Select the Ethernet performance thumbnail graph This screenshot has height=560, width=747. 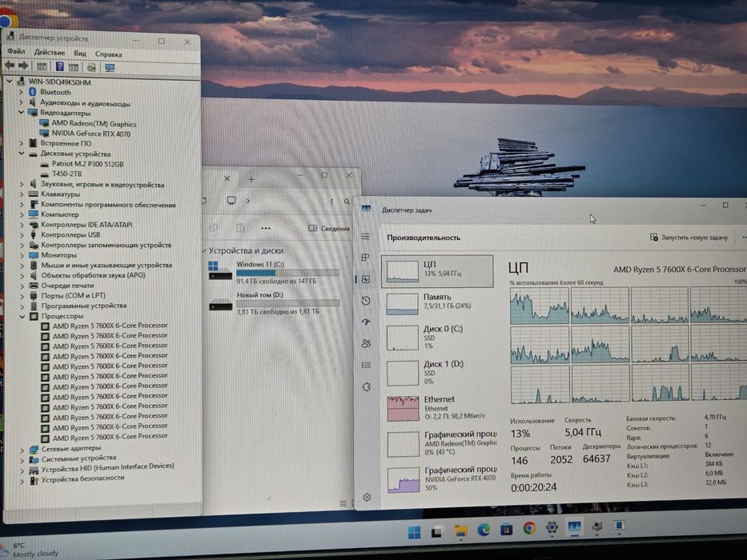pos(403,409)
